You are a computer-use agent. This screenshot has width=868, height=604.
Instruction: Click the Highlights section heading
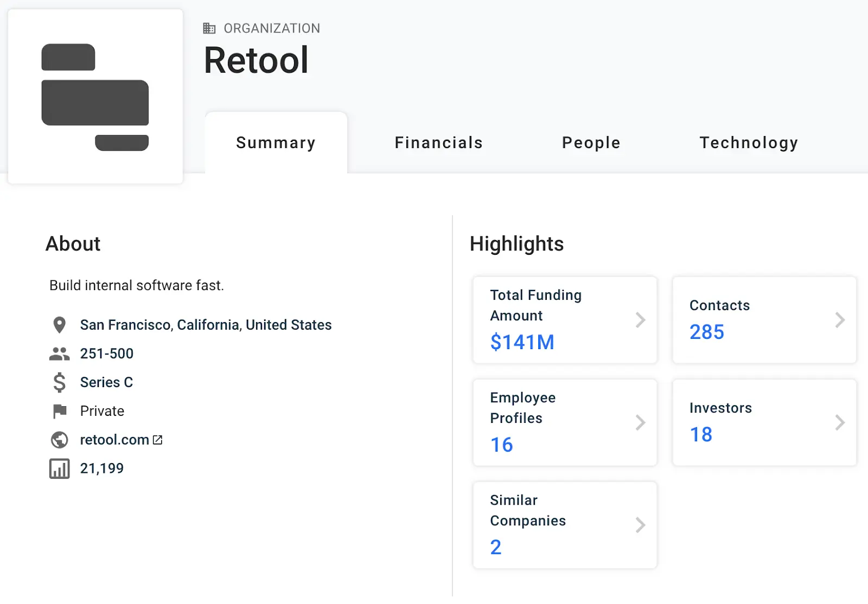click(516, 244)
